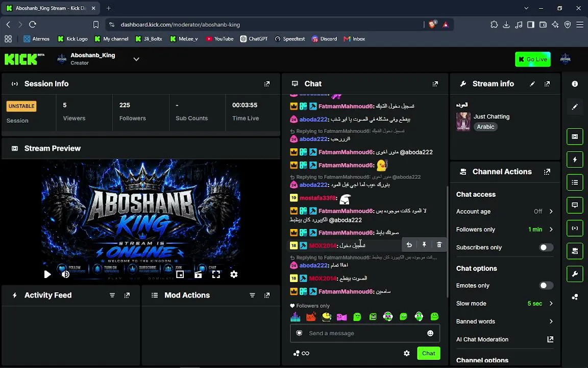588x368 pixels.
Task: Toggle mini player on stream preview
Action: (x=180, y=274)
